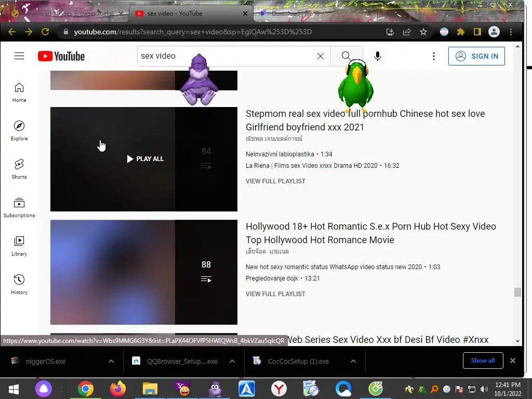
Task: Open the playlist thumbnail showing 88 videos
Action: click(144, 272)
